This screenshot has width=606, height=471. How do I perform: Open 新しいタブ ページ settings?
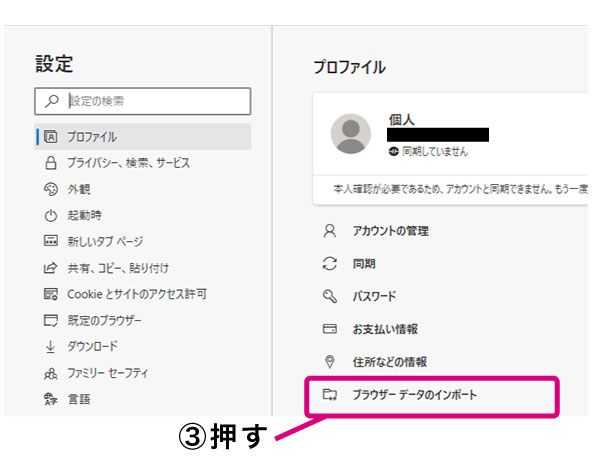click(105, 241)
